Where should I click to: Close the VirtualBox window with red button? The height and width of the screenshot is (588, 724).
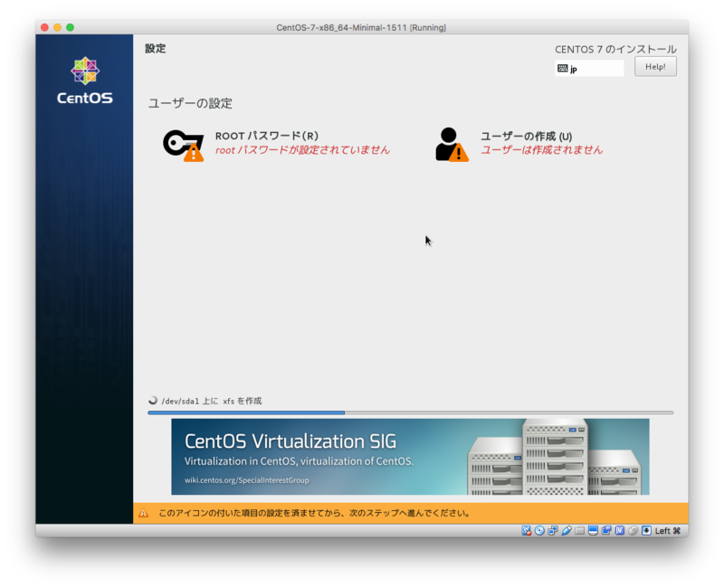pos(44,27)
